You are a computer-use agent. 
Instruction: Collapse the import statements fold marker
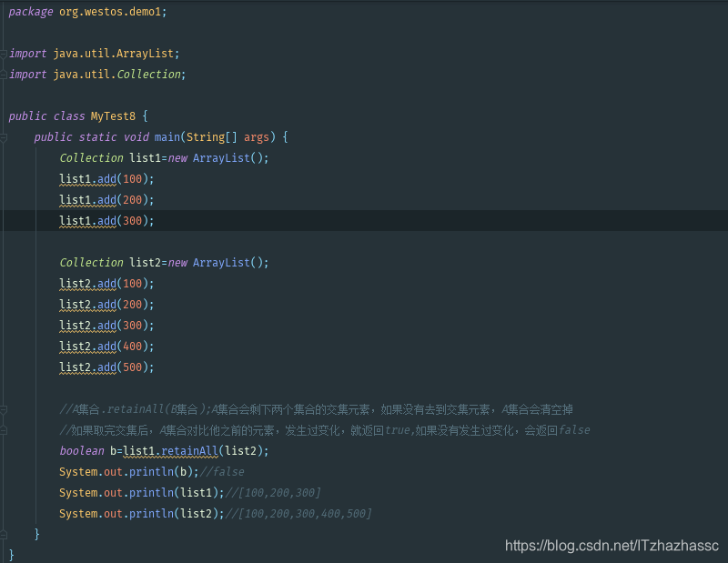pyautogui.click(x=4, y=54)
